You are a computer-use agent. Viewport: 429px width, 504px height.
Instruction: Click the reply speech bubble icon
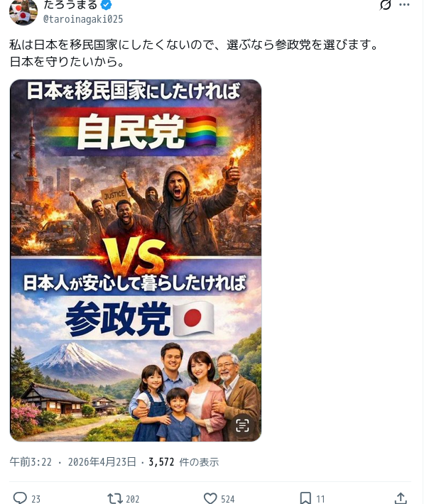(20, 498)
